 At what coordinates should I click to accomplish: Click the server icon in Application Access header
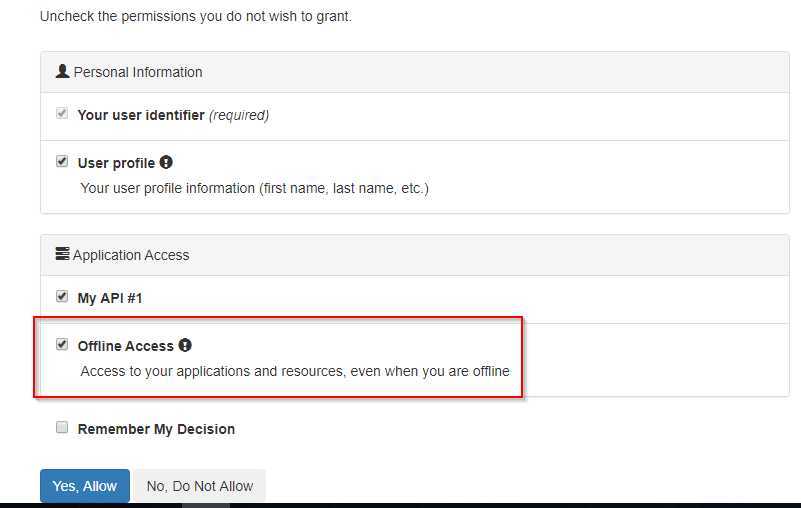pos(62,253)
